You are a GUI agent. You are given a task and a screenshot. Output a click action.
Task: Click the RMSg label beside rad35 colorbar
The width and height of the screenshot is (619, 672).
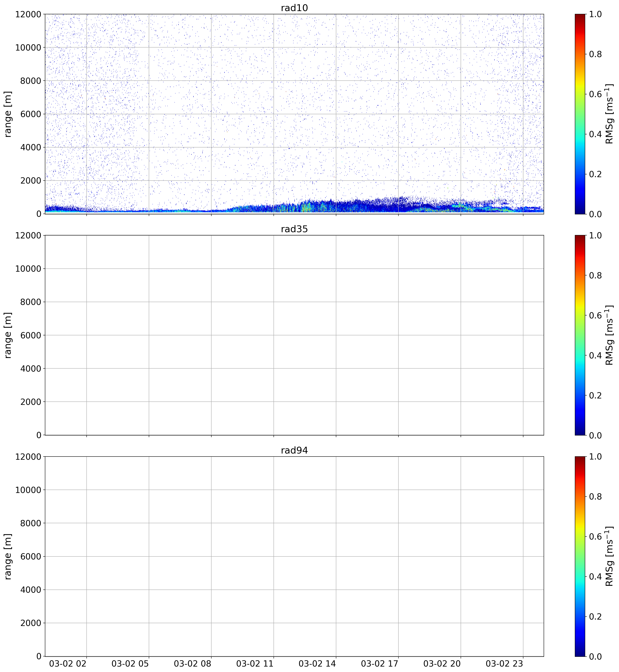pos(609,335)
